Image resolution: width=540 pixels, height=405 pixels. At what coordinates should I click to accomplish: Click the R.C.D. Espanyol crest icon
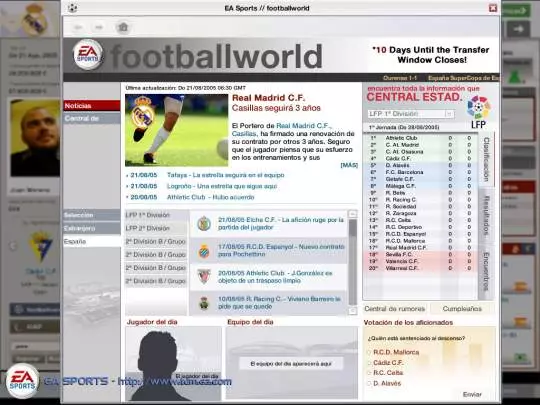tap(204, 251)
